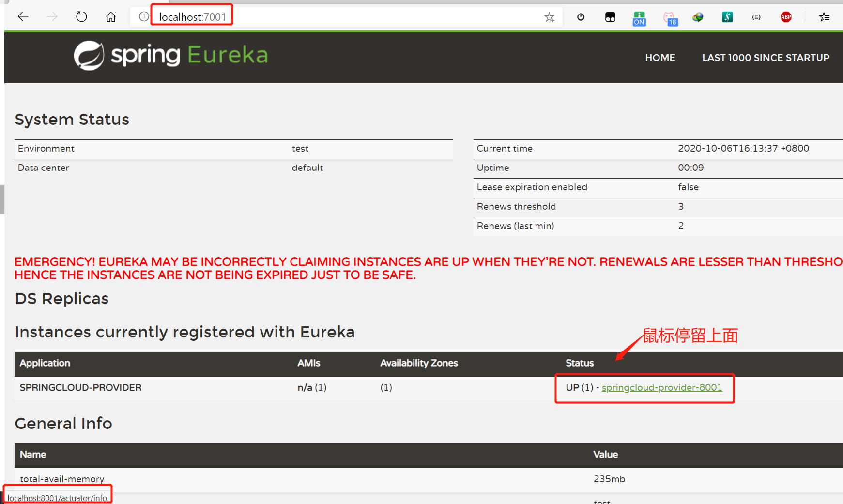The image size is (843, 504).
Task: Reload the page with the refresh icon
Action: coord(81,17)
